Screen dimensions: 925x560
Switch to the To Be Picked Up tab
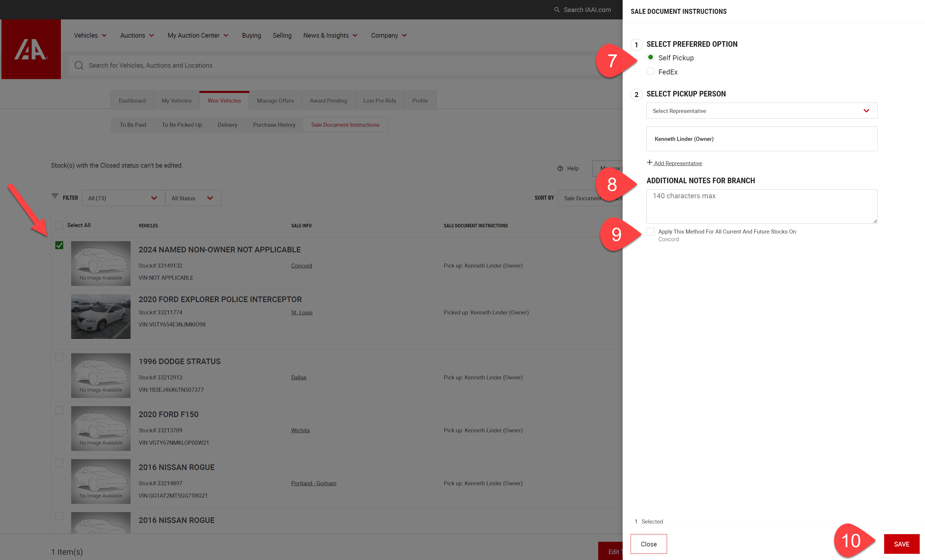[182, 125]
